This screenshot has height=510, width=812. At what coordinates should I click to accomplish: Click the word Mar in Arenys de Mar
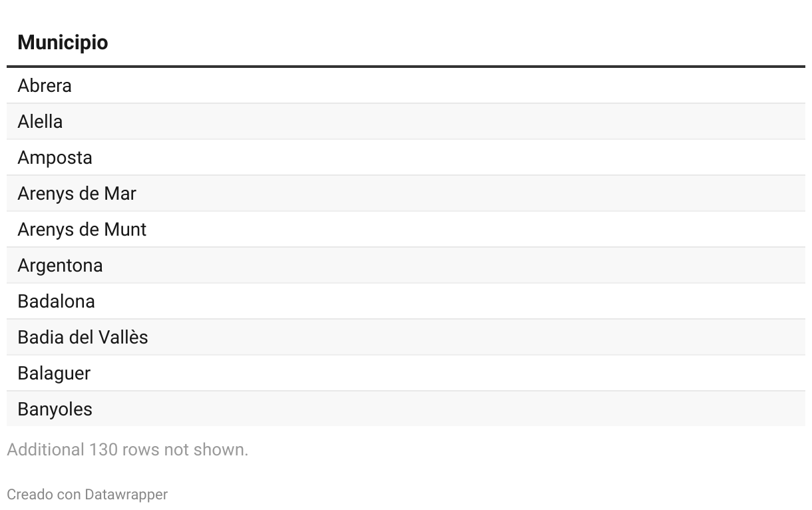point(120,193)
